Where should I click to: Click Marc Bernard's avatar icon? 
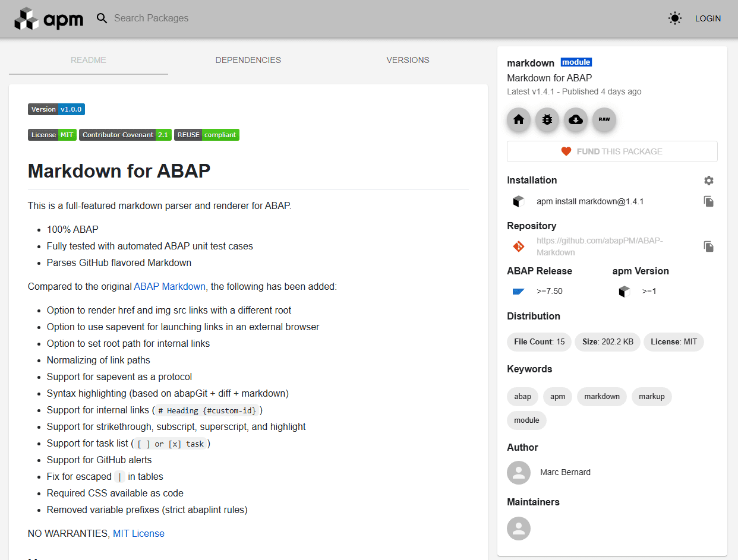pyautogui.click(x=519, y=473)
